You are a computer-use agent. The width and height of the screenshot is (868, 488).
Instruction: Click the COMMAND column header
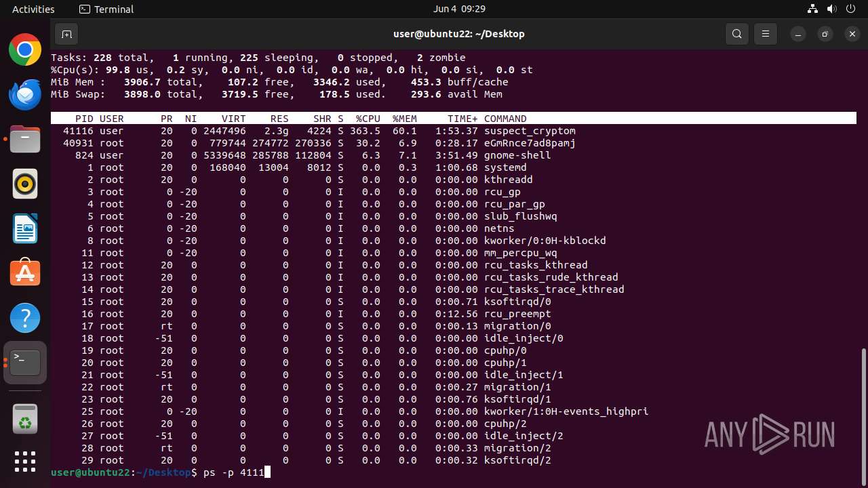click(x=505, y=119)
